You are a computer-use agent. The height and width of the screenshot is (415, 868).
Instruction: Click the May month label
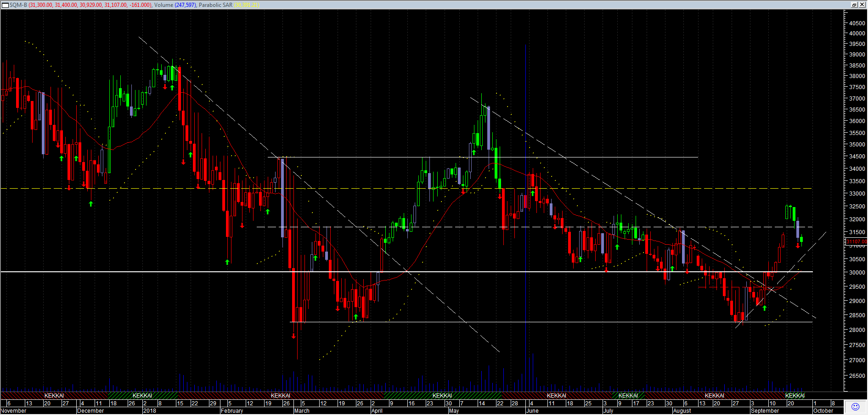tap(454, 411)
